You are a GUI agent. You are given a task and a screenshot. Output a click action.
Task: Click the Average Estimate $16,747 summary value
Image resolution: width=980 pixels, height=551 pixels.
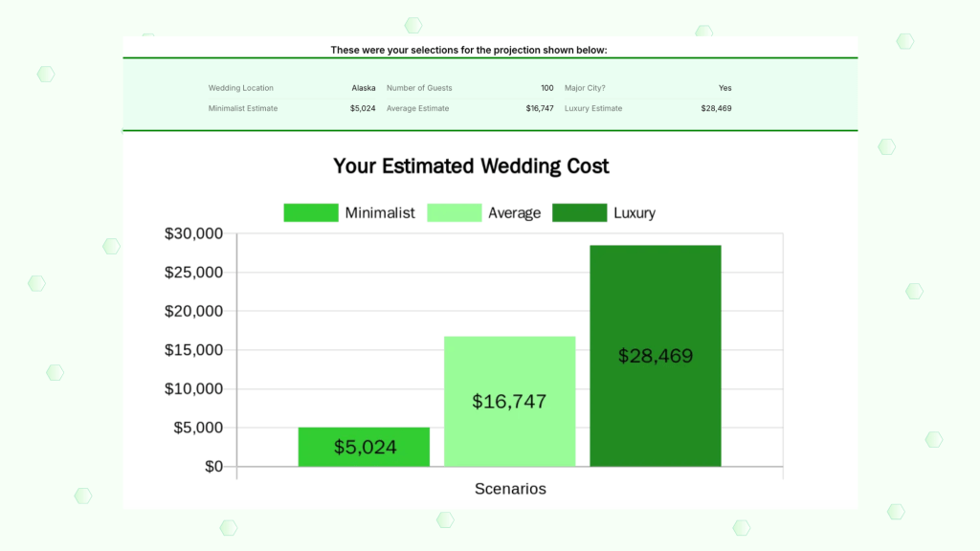(540, 108)
